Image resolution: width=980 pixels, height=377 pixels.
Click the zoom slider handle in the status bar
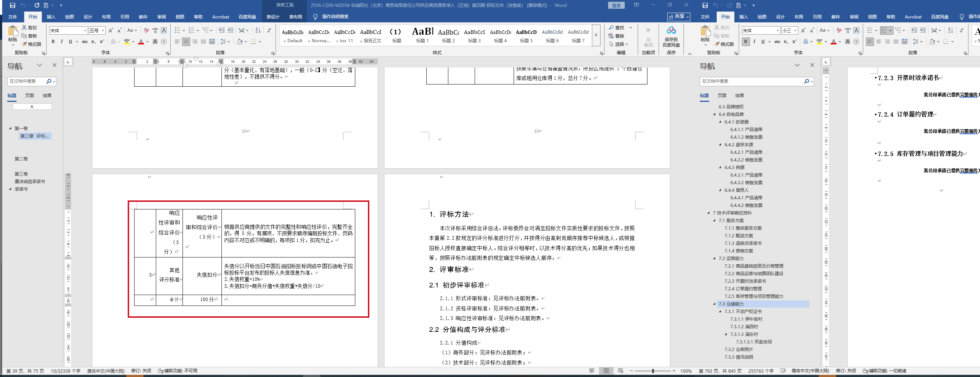coord(653,371)
